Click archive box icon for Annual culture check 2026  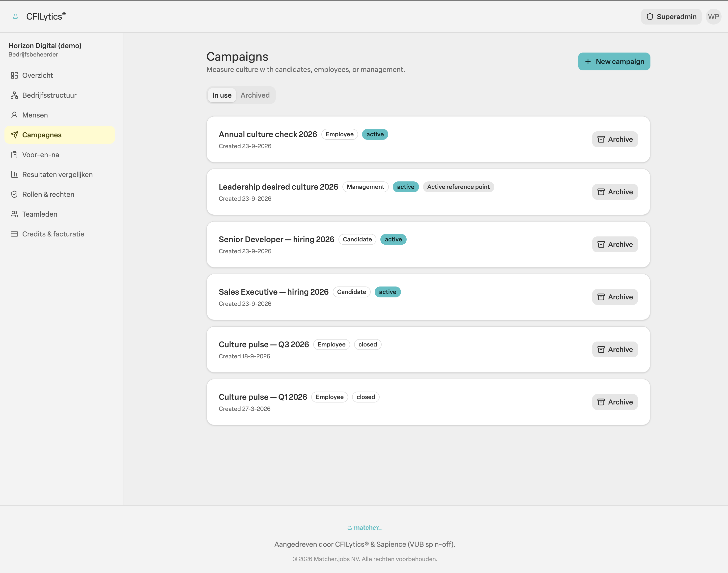[x=601, y=140]
